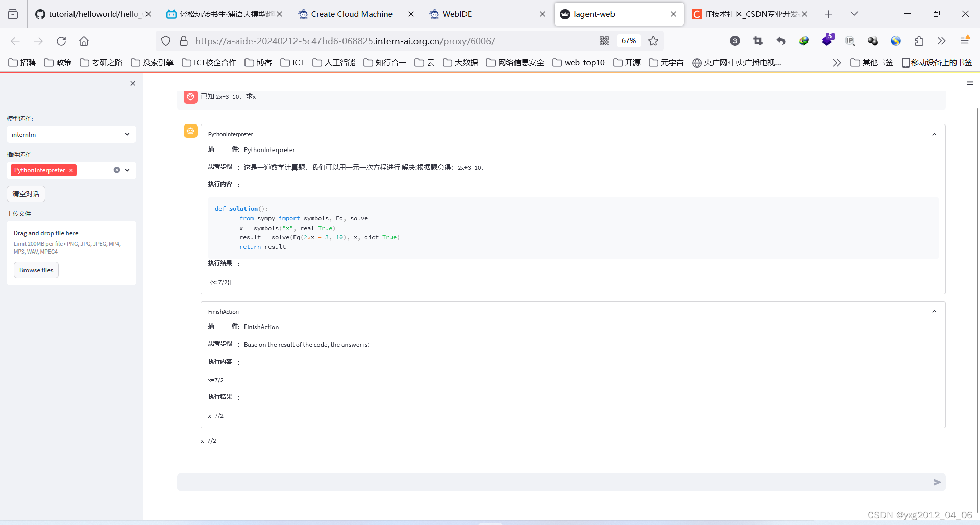The width and height of the screenshot is (980, 525).
Task: Click the 67% zoom level indicator
Action: 629,41
